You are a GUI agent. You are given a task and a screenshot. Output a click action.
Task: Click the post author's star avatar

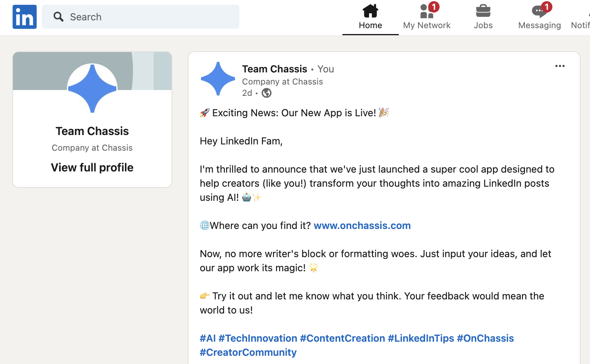click(x=218, y=79)
